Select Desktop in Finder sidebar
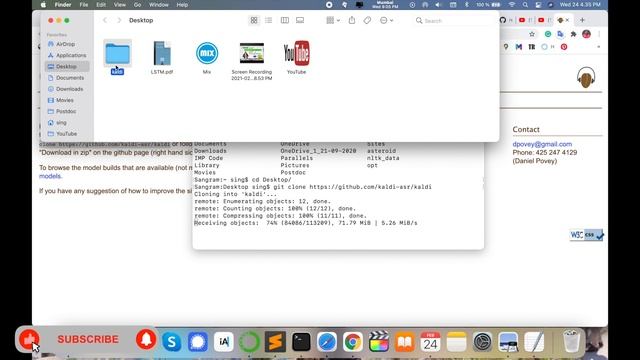 (x=67, y=66)
